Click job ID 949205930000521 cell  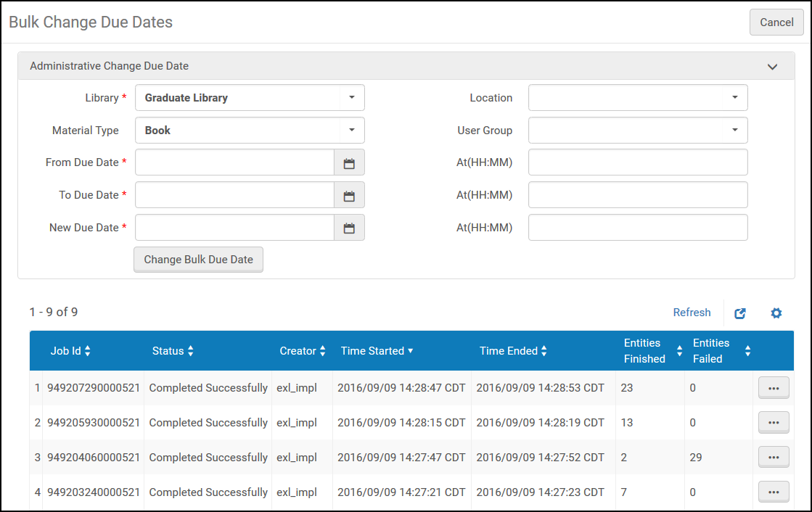tap(94, 423)
